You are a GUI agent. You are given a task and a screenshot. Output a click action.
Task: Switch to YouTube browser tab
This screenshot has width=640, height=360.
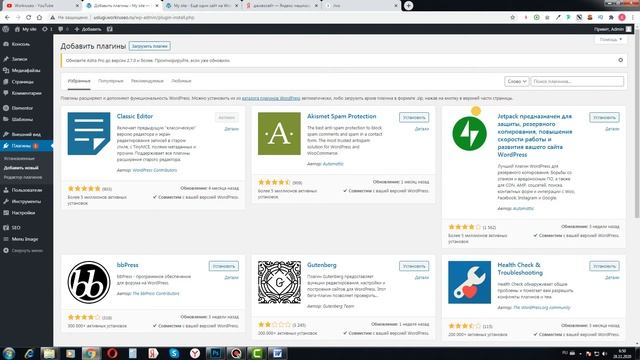point(42,6)
